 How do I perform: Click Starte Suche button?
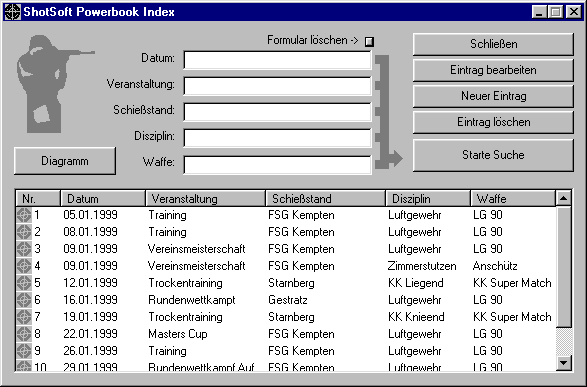point(493,155)
